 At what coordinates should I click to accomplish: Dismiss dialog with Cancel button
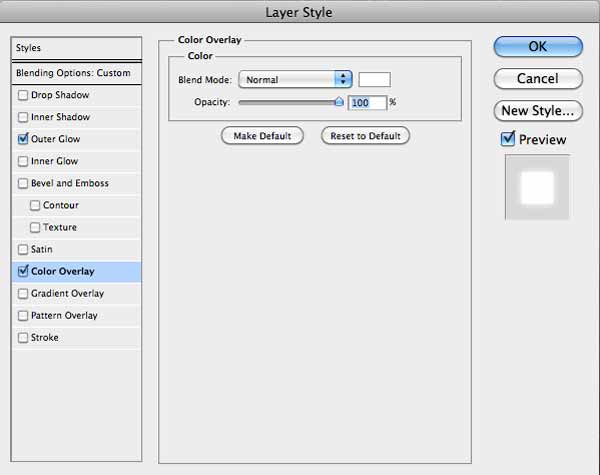[538, 79]
